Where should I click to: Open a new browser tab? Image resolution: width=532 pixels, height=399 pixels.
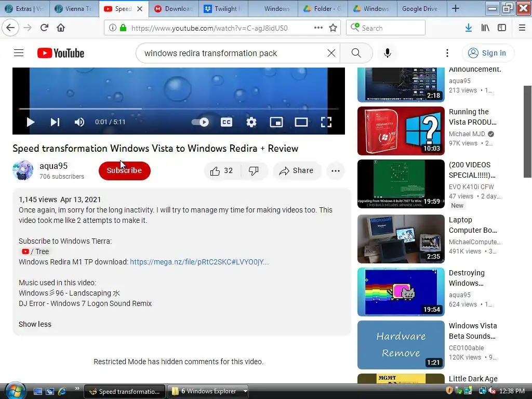pos(456,8)
